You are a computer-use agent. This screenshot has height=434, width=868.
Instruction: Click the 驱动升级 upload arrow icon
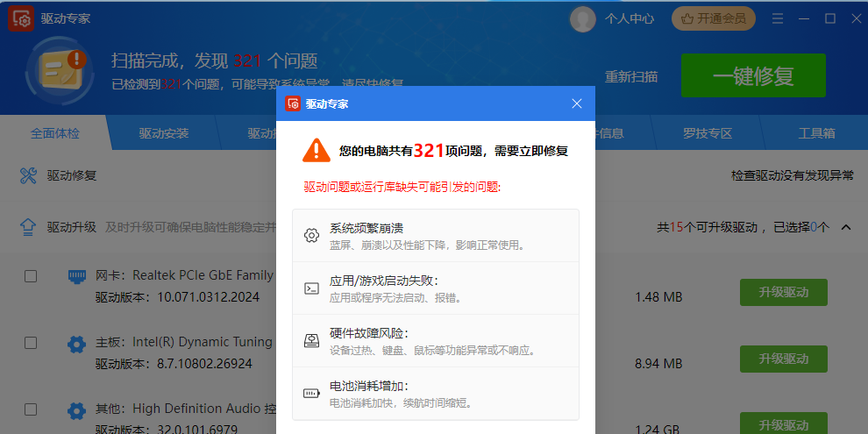[x=28, y=227]
